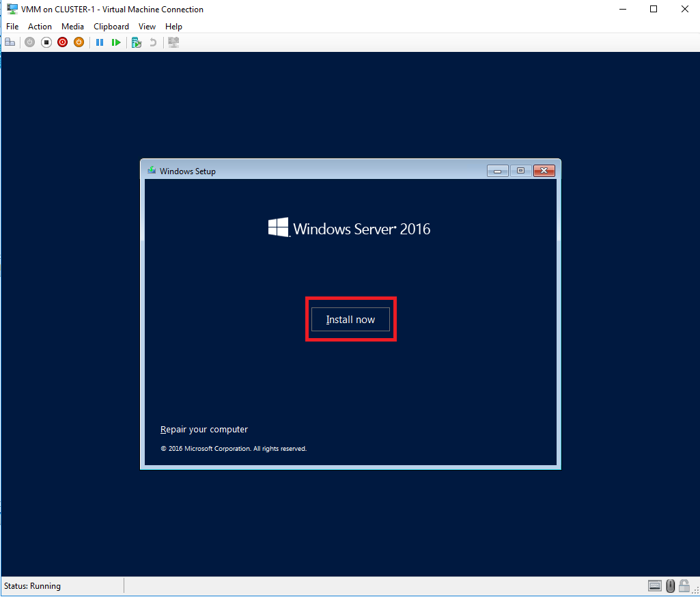The width and height of the screenshot is (700, 597).
Task: Click the Windows Setup title bar icon
Action: tap(152, 171)
